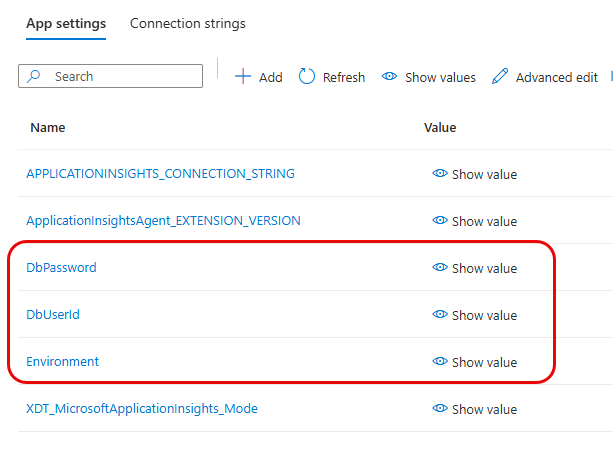Open the DbPassword setting
The height and width of the screenshot is (458, 613).
point(61,268)
